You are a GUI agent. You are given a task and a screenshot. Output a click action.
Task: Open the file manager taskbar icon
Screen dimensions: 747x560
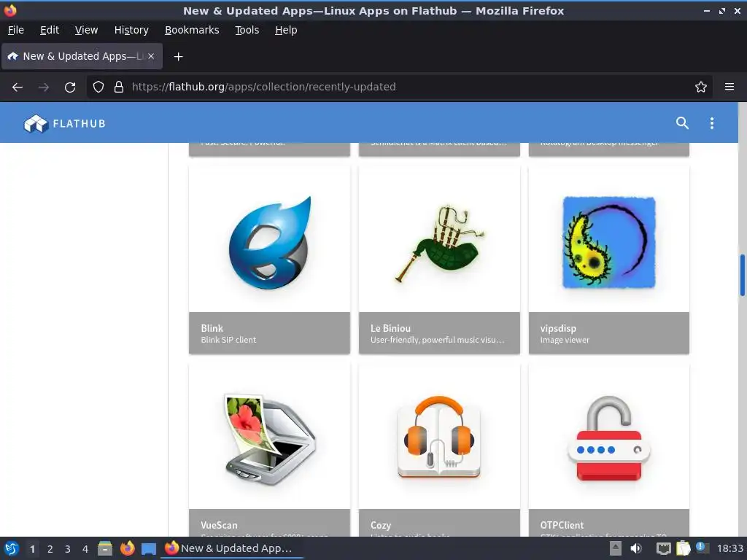tap(105, 548)
